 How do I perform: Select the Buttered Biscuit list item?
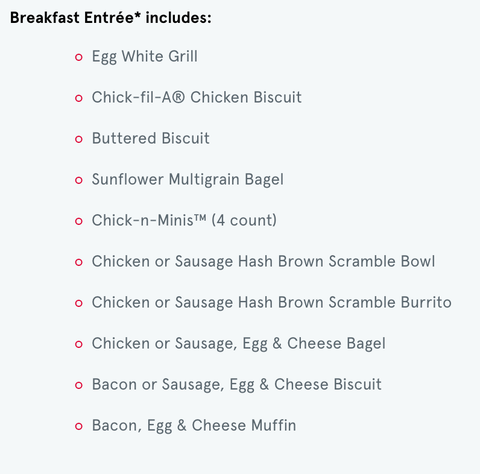[151, 138]
